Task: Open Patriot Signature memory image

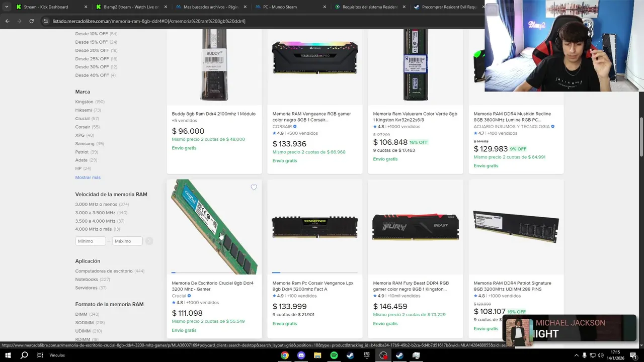Action: 516,227
